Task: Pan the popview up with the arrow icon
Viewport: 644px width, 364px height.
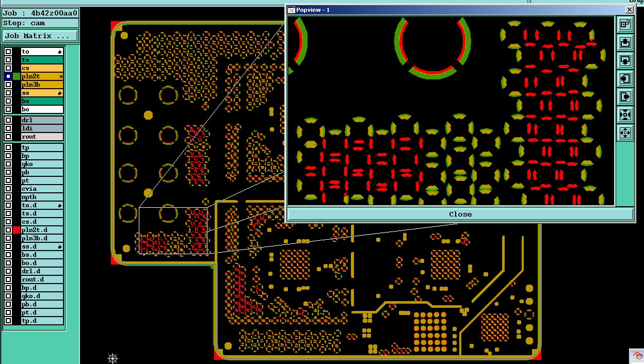Action: pyautogui.click(x=625, y=42)
